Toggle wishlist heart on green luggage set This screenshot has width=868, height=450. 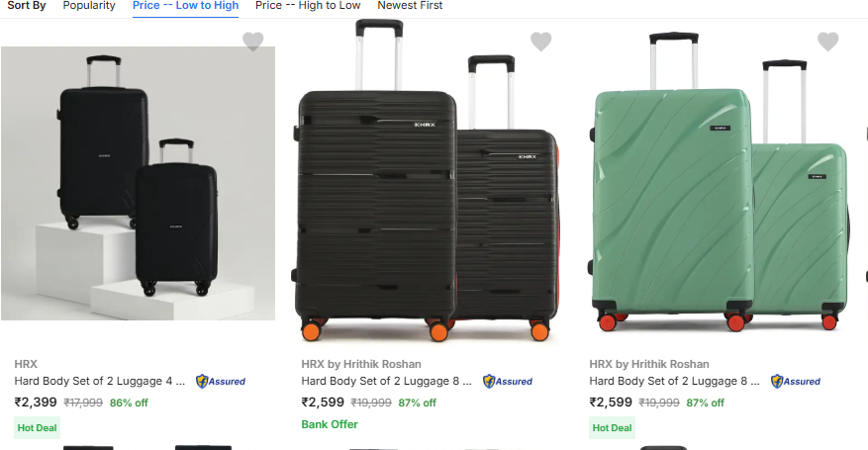point(827,42)
